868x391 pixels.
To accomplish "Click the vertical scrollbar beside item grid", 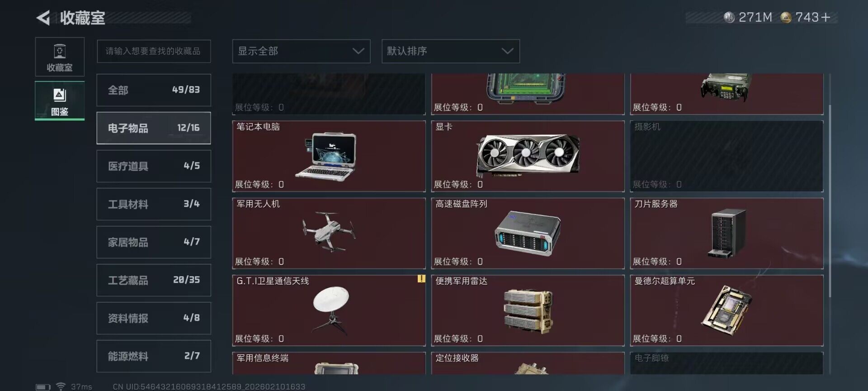I will tap(830, 200).
